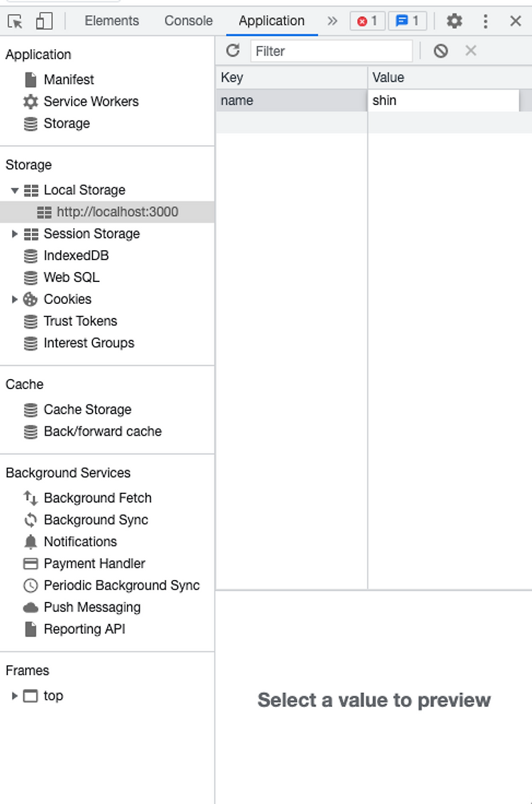Switch to the Console tab
Screen dimensions: 532x804
point(188,21)
